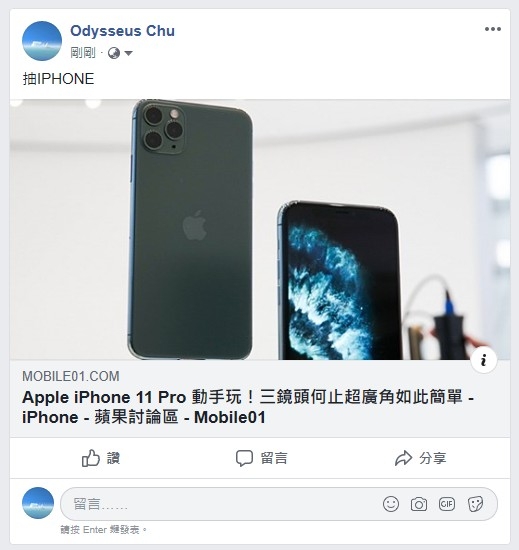Open the link info circle icon
Image resolution: width=519 pixels, height=550 pixels.
click(484, 360)
